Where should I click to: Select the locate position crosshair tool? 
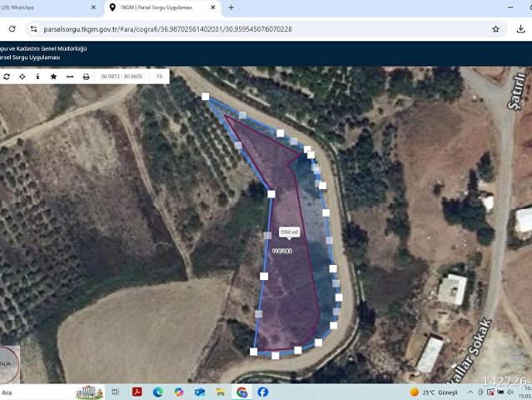tap(22, 76)
